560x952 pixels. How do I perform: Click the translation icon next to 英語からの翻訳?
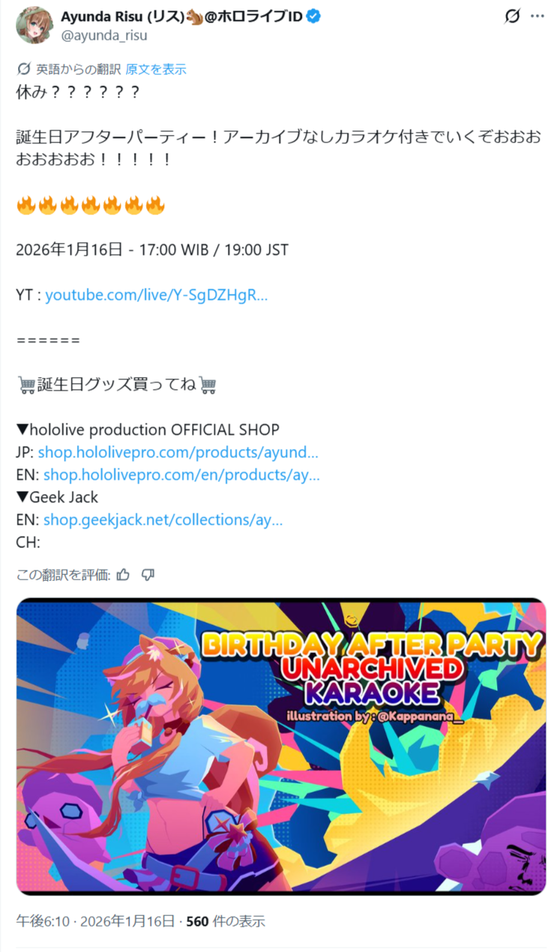[x=24, y=69]
